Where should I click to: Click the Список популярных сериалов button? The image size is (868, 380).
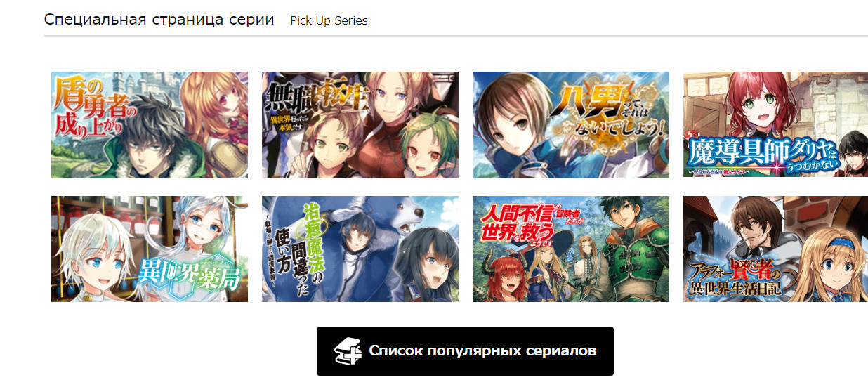click(x=465, y=351)
